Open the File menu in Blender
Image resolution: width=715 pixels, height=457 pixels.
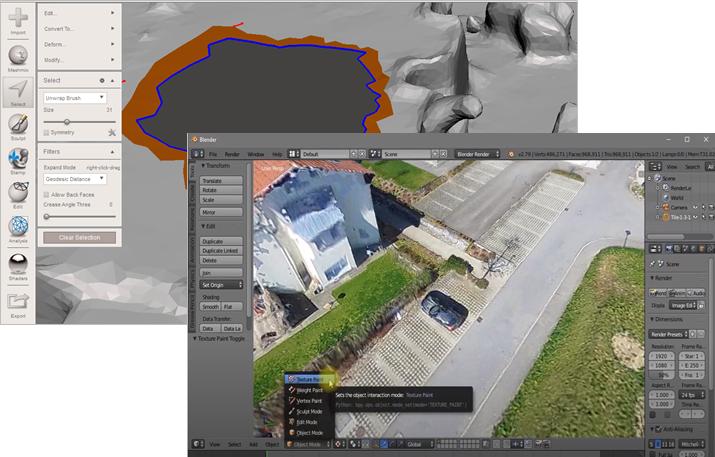point(212,154)
